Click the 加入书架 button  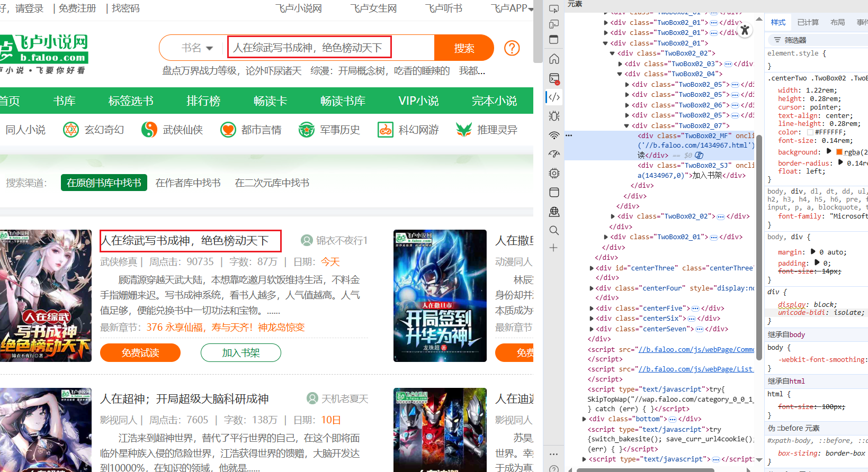point(241,353)
